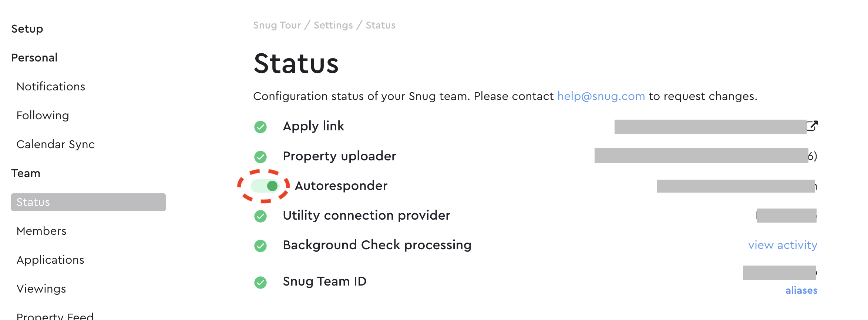Click the help@snug.com email link
Screen dimensions: 868x320
[x=601, y=96]
